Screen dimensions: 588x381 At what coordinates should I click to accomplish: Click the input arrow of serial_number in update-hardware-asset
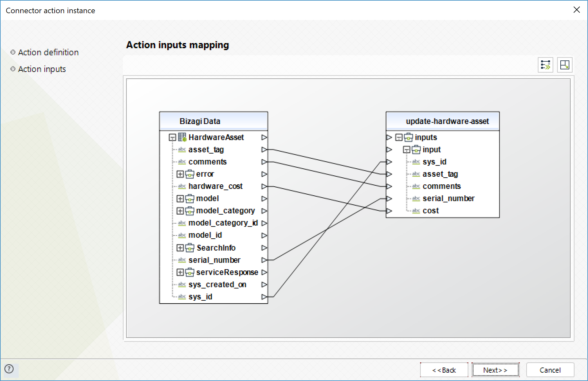389,199
